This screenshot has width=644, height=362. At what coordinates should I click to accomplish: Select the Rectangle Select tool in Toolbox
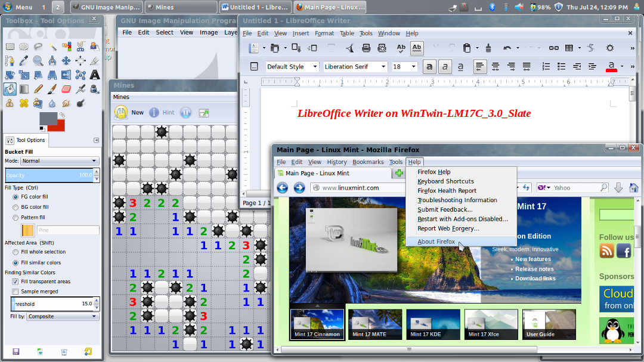(10, 47)
